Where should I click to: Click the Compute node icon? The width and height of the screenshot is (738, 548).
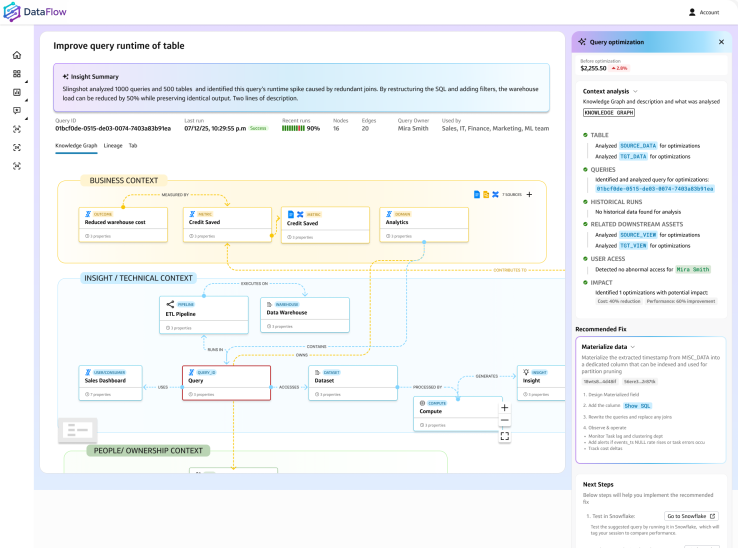(x=422, y=403)
